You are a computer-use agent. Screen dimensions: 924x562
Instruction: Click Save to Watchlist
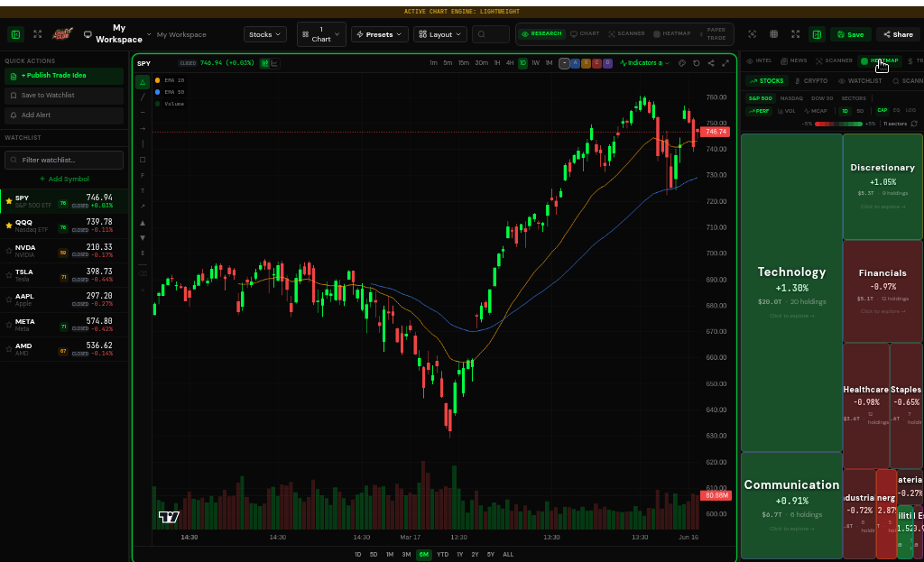click(x=64, y=96)
